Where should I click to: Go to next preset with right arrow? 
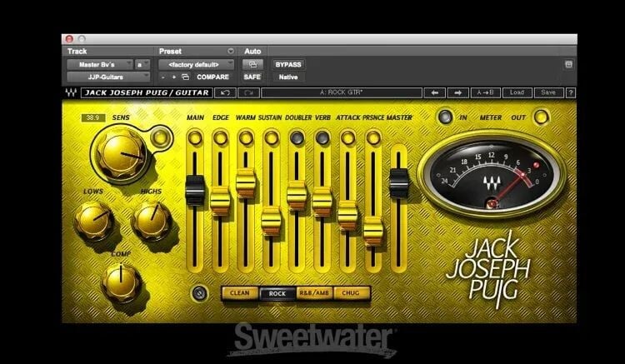click(x=458, y=92)
